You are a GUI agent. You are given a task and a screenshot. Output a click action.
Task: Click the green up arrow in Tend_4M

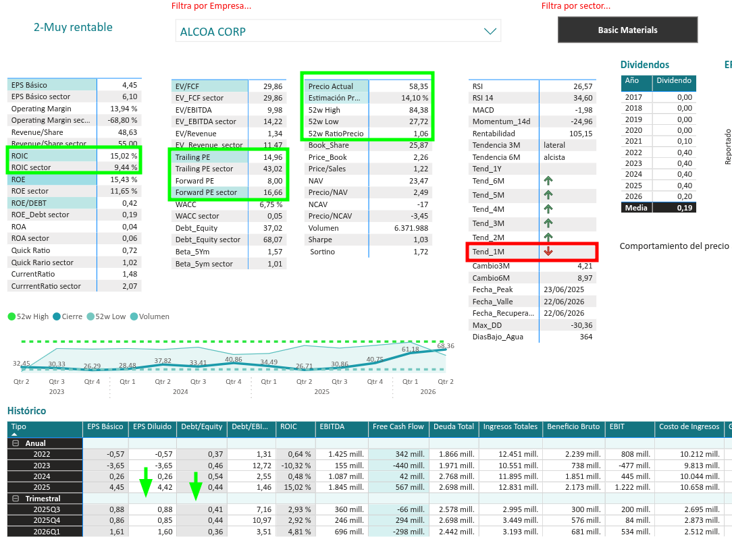point(548,209)
